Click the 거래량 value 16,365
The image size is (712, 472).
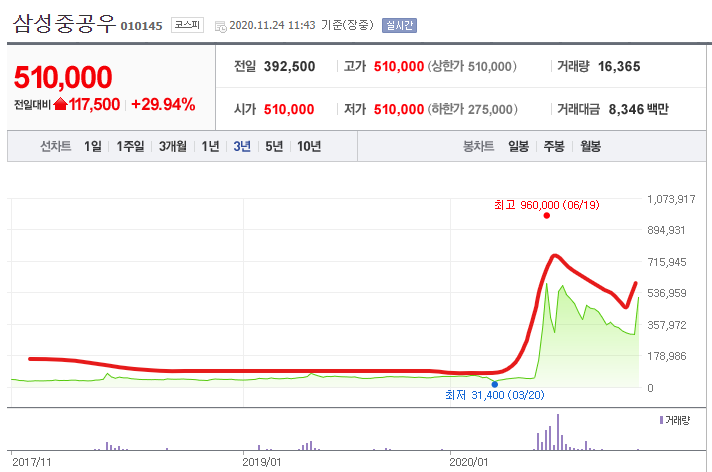point(619,66)
